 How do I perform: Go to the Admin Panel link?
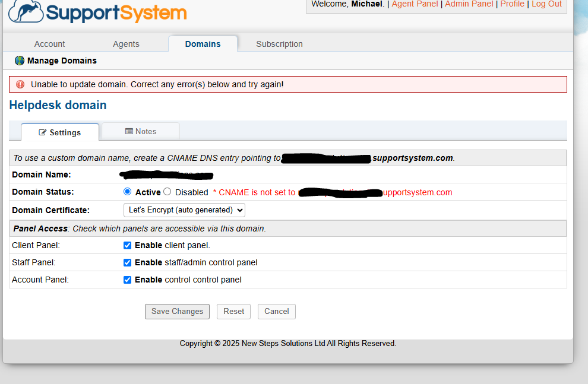click(x=469, y=4)
